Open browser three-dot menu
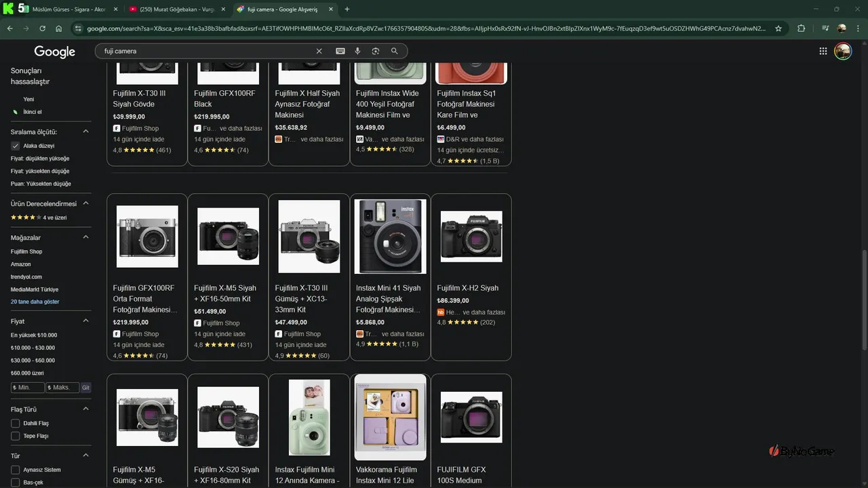The image size is (868, 488). [858, 28]
